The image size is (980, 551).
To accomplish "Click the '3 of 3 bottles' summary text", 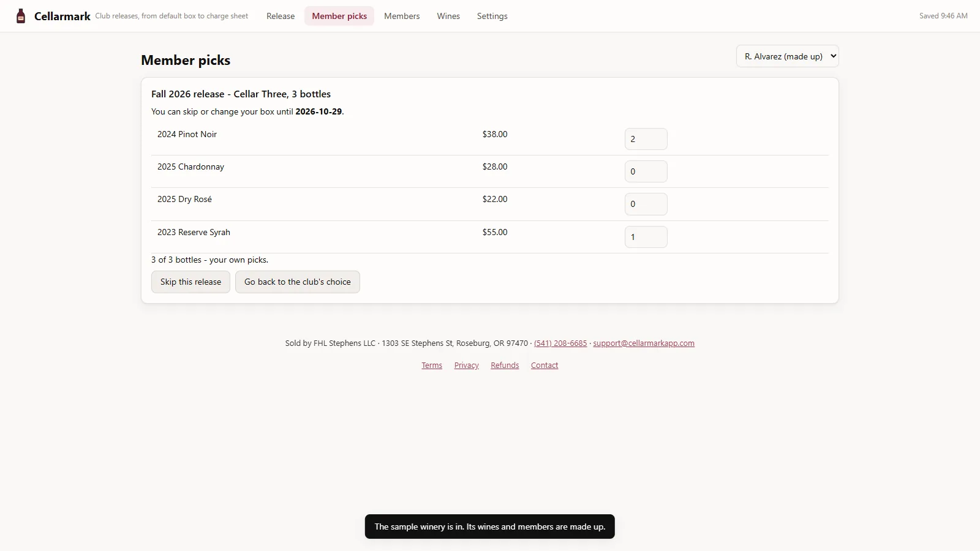I will pos(209,260).
